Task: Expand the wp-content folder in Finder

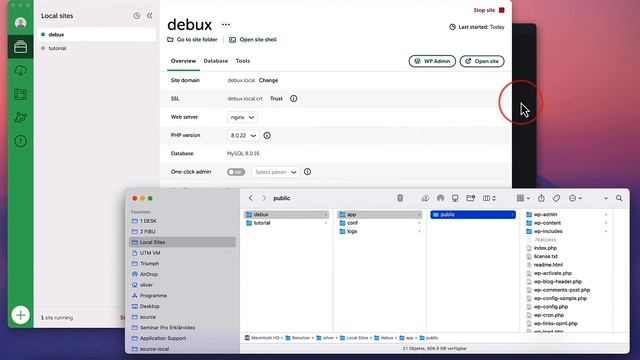Action: click(606, 223)
